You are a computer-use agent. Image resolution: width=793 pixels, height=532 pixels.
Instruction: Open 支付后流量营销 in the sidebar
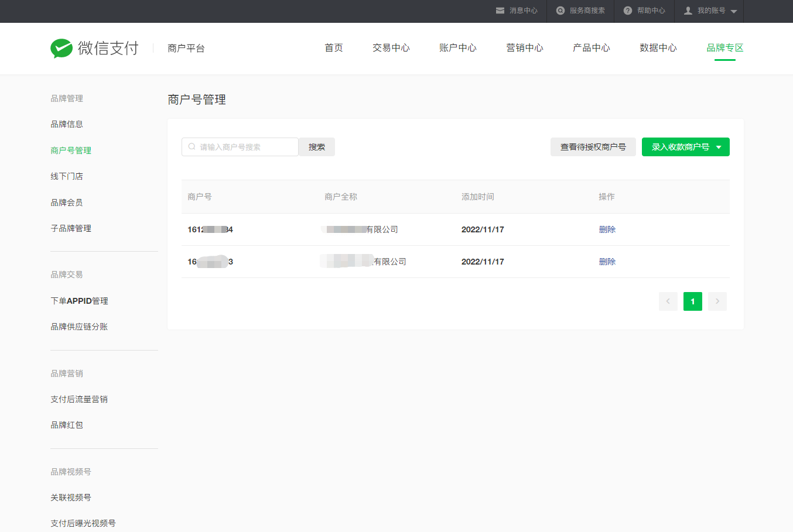79,399
